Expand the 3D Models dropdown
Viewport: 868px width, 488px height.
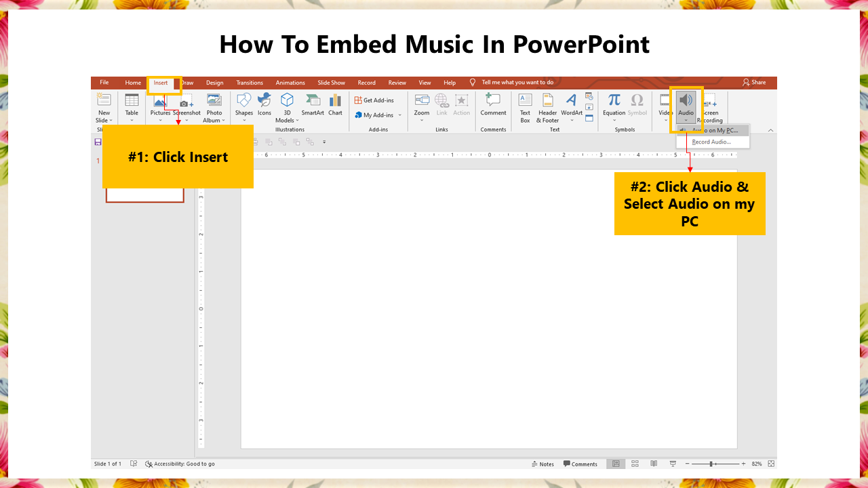pyautogui.click(x=297, y=121)
